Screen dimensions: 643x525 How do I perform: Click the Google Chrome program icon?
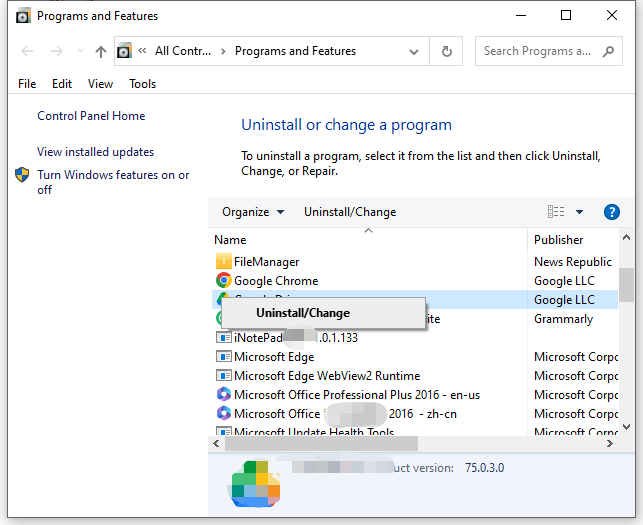(x=224, y=281)
